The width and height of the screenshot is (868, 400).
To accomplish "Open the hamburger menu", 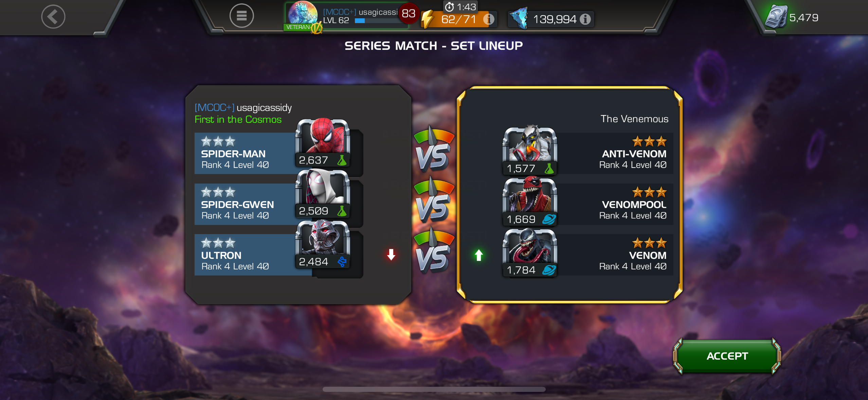I will pos(241,16).
